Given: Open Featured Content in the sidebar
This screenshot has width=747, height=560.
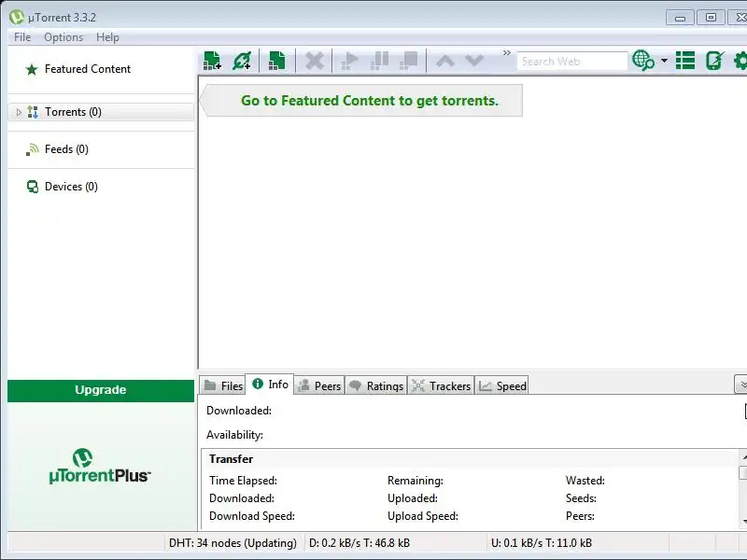Looking at the screenshot, I should (87, 69).
